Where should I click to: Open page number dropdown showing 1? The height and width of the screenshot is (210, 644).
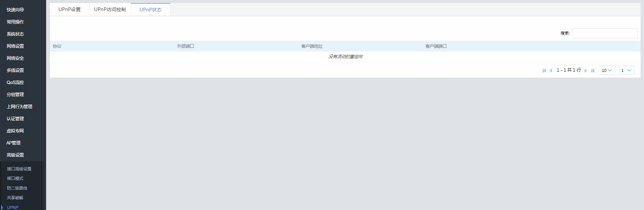[626, 70]
